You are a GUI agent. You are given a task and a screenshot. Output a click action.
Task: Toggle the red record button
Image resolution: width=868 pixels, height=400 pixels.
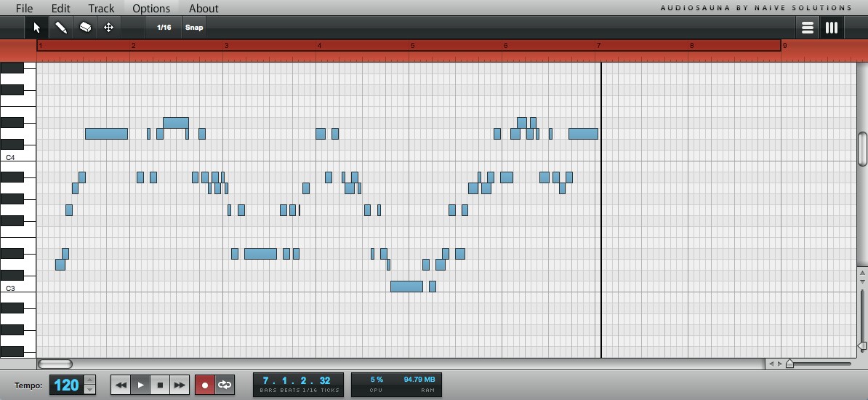pos(204,385)
